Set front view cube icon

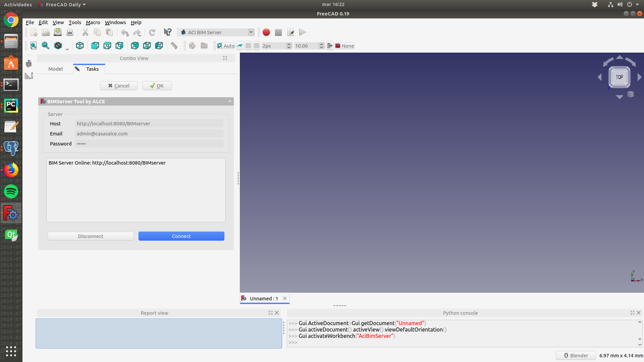pyautogui.click(x=95, y=46)
